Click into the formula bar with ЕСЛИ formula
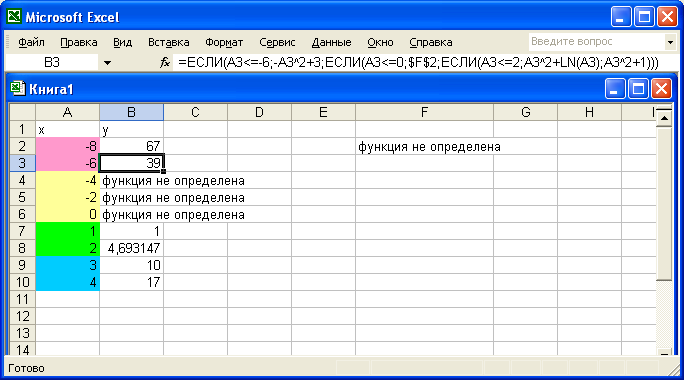Image resolution: width=684 pixels, height=380 pixels. point(425,63)
